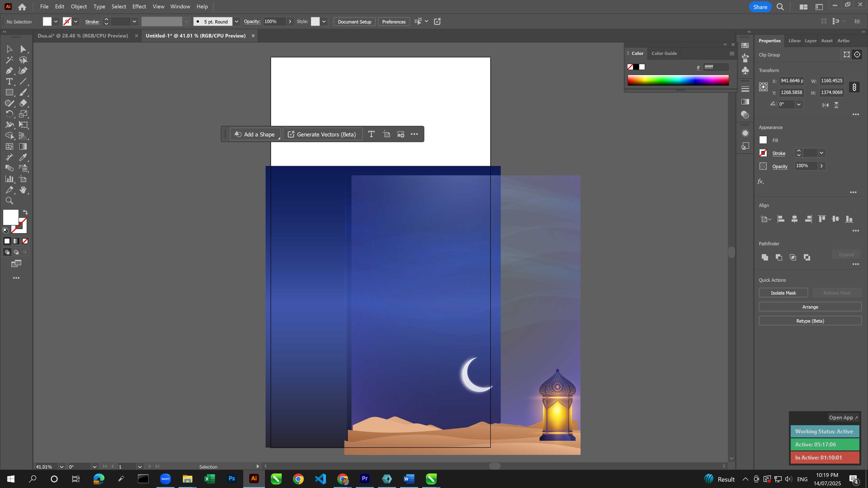
Task: Select the Line Segment tool
Action: (x=23, y=82)
